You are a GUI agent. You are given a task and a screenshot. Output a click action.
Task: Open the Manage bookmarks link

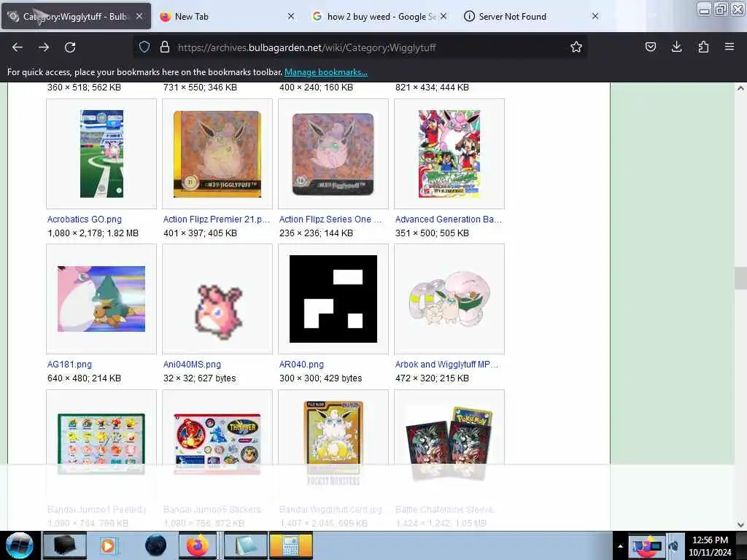326,72
